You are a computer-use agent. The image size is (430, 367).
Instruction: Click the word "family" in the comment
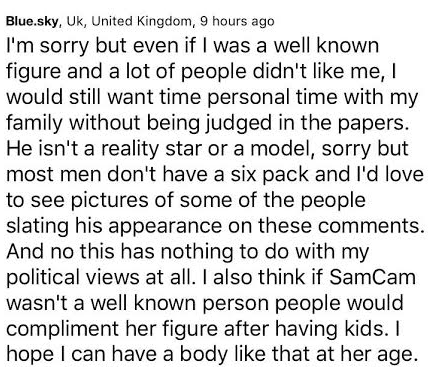tap(34, 123)
